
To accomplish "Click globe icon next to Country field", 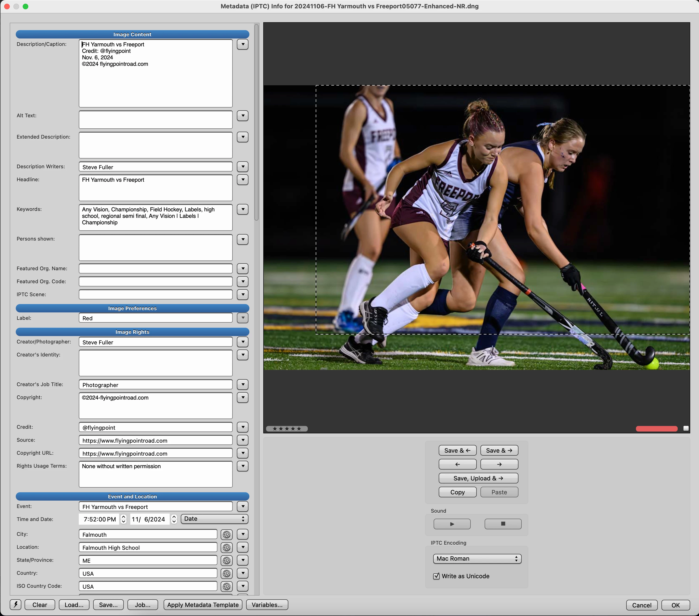I will coord(226,573).
